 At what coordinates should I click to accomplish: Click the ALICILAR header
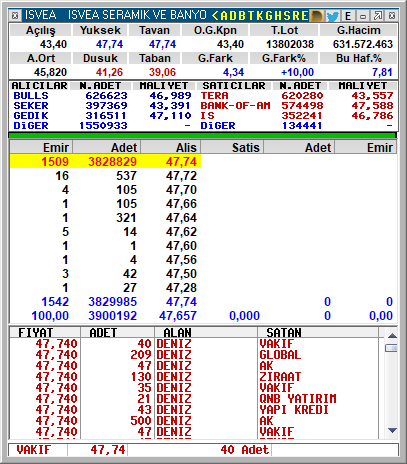coord(39,86)
